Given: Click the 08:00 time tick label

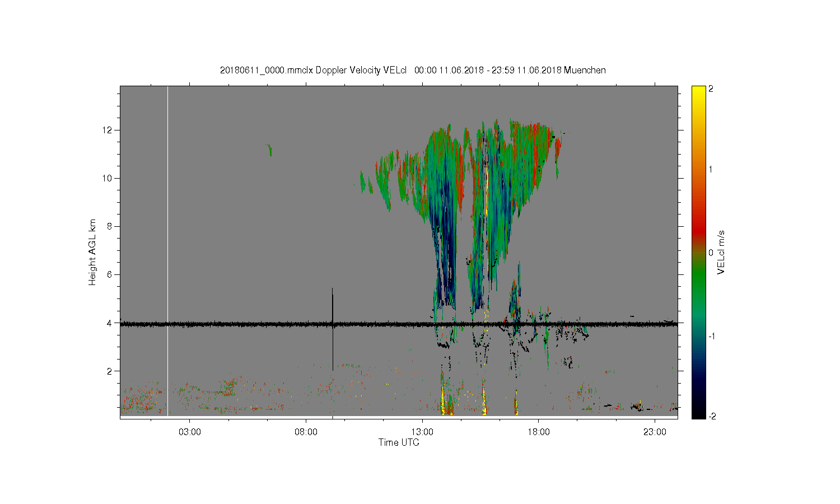Looking at the screenshot, I should pos(306,432).
